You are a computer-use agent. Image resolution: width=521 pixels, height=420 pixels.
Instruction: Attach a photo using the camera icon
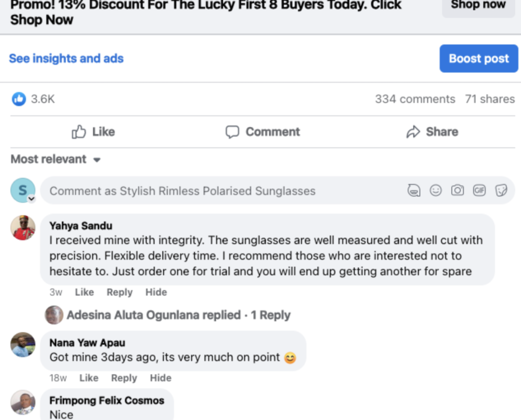coord(457,190)
